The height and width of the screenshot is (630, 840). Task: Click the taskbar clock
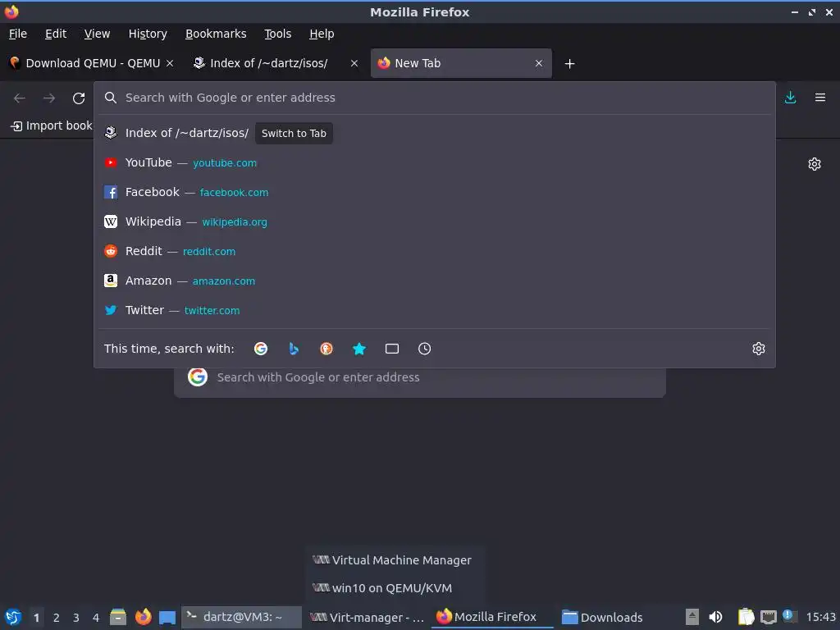pyautogui.click(x=820, y=617)
